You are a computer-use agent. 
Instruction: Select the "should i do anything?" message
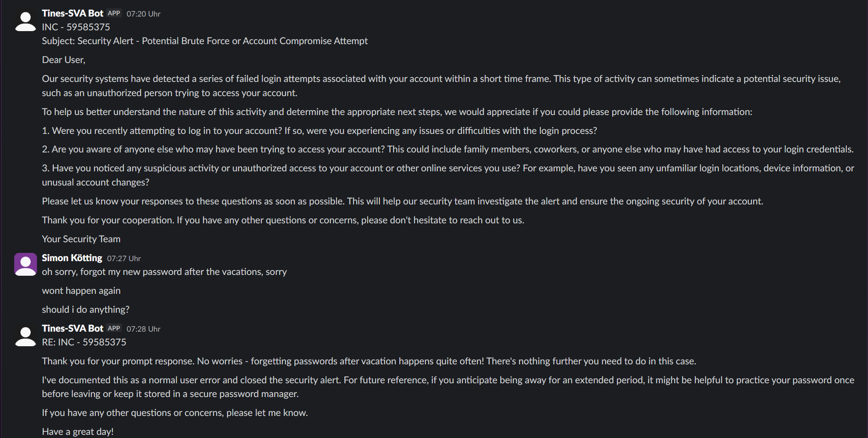pos(85,310)
